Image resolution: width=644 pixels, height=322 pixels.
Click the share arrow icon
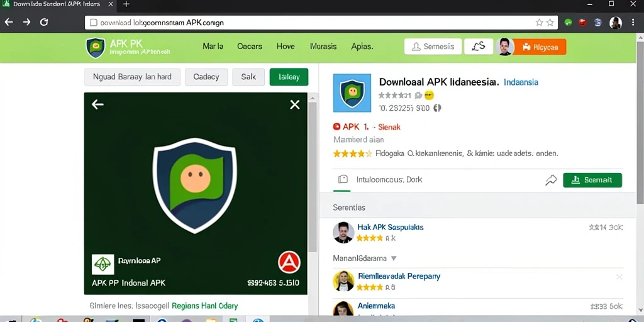(551, 180)
